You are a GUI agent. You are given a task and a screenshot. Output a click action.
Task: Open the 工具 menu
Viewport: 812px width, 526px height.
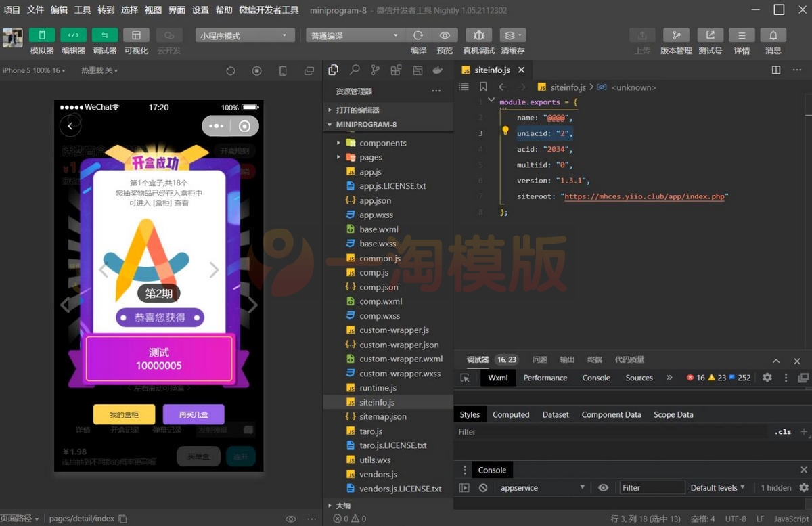(x=81, y=9)
